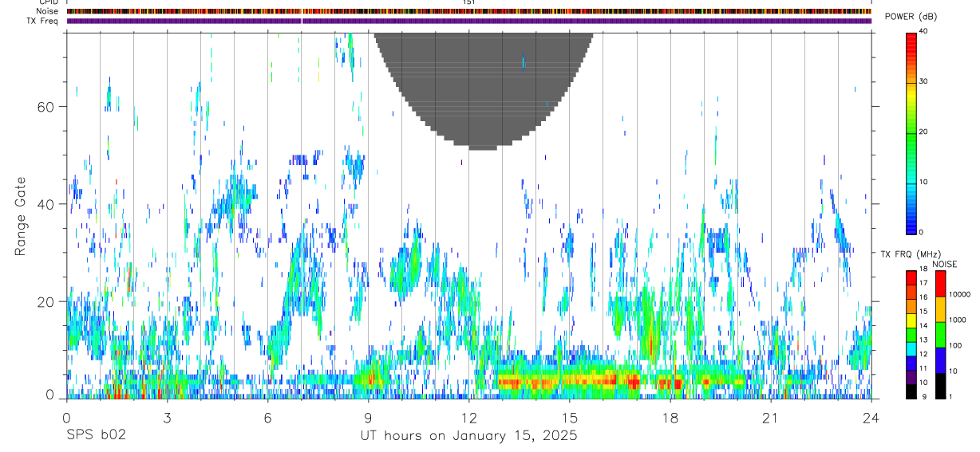The image size is (980, 452).
Task: Click the red swatch above 10000 in NOISE legend
Action: tap(941, 284)
